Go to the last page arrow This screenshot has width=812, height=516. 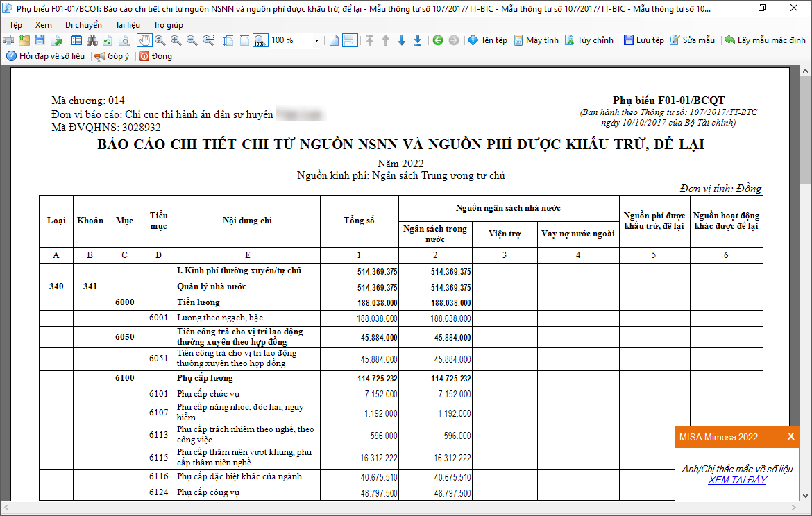(x=417, y=40)
